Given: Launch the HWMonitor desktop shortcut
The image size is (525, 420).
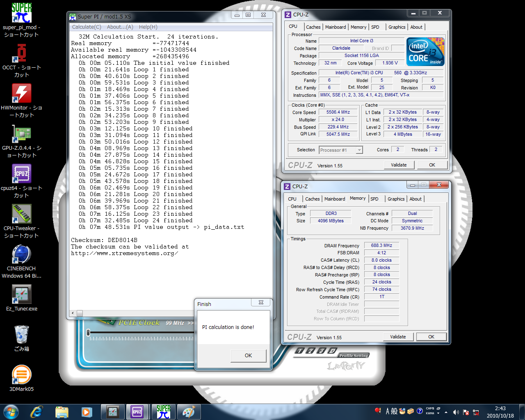Looking at the screenshot, I should pos(21,101).
